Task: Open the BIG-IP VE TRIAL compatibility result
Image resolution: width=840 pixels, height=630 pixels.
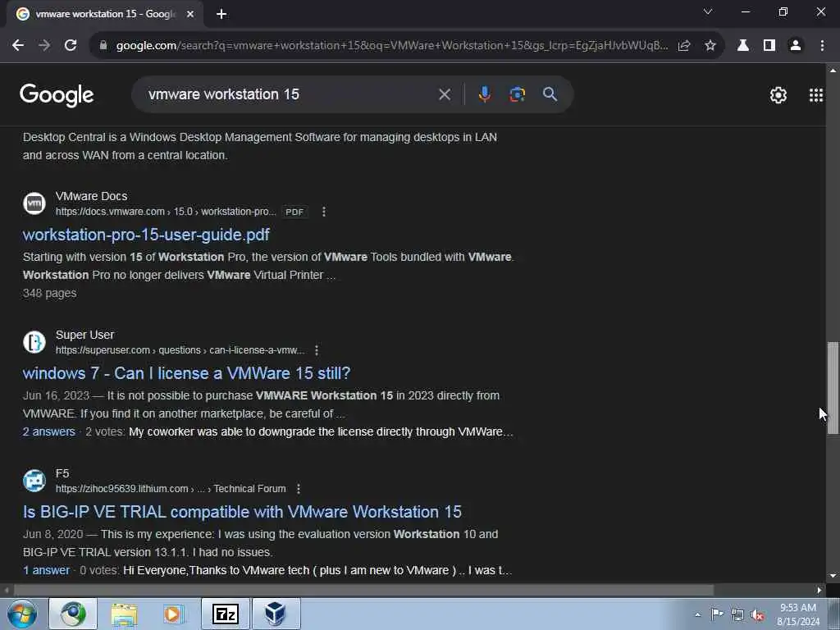Action: pyautogui.click(x=242, y=512)
